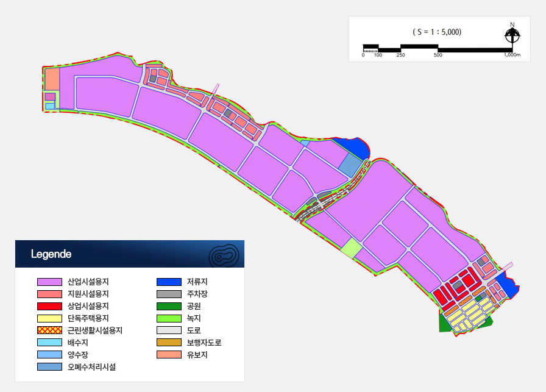Click the 단독주택용지 yellow legend swatch
This screenshot has width=546, height=392.
click(49, 318)
